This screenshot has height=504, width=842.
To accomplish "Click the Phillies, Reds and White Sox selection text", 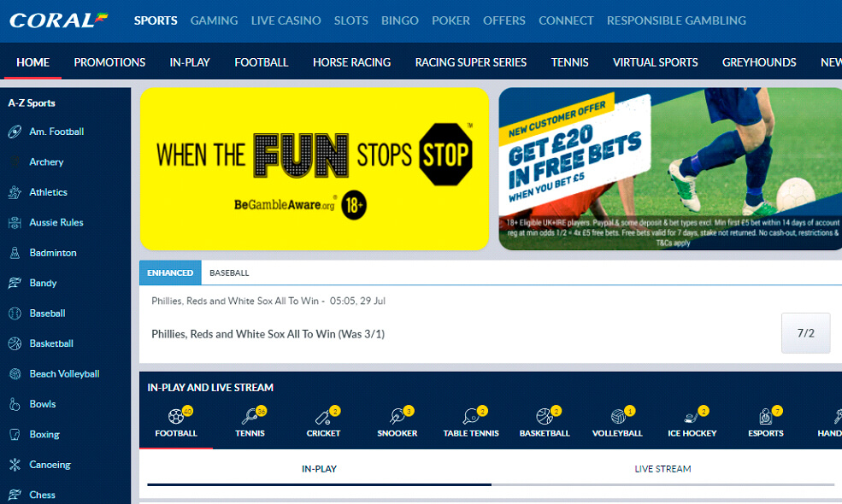I will pos(268,334).
